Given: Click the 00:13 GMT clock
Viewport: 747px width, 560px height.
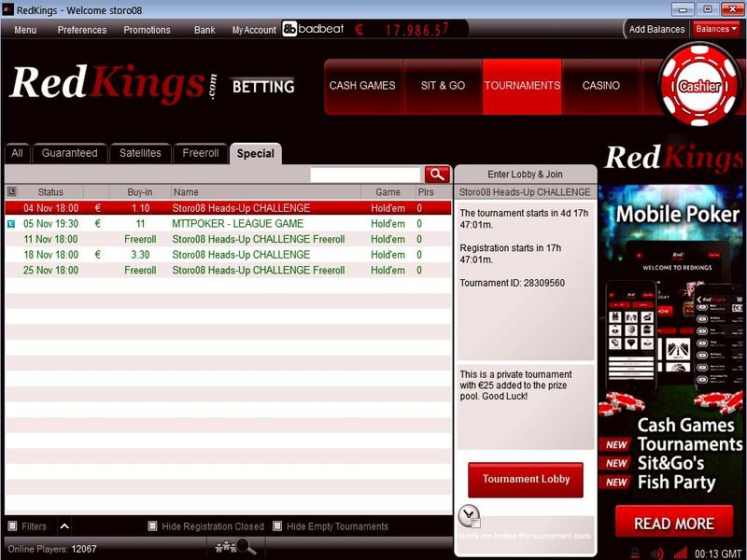Looking at the screenshot, I should (x=718, y=553).
